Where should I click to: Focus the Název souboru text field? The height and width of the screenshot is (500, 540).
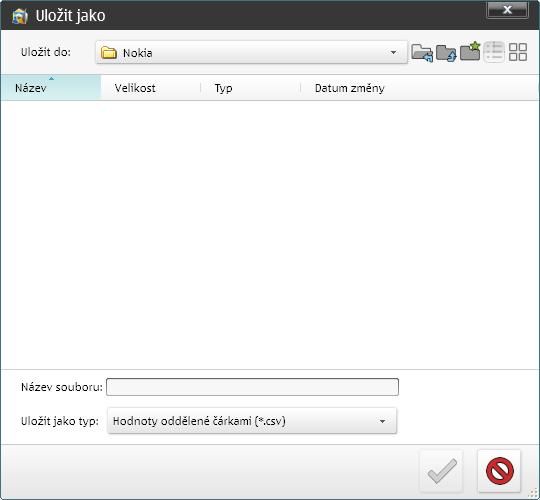click(x=252, y=387)
